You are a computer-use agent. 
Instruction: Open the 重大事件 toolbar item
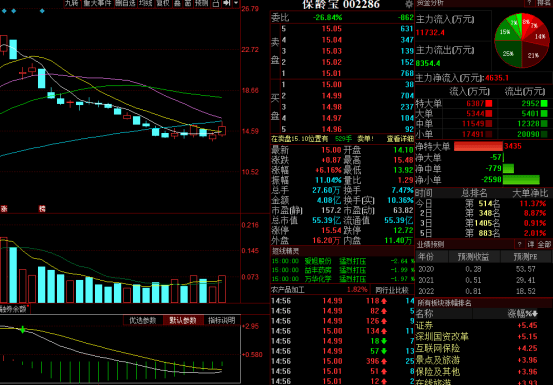[98, 3]
